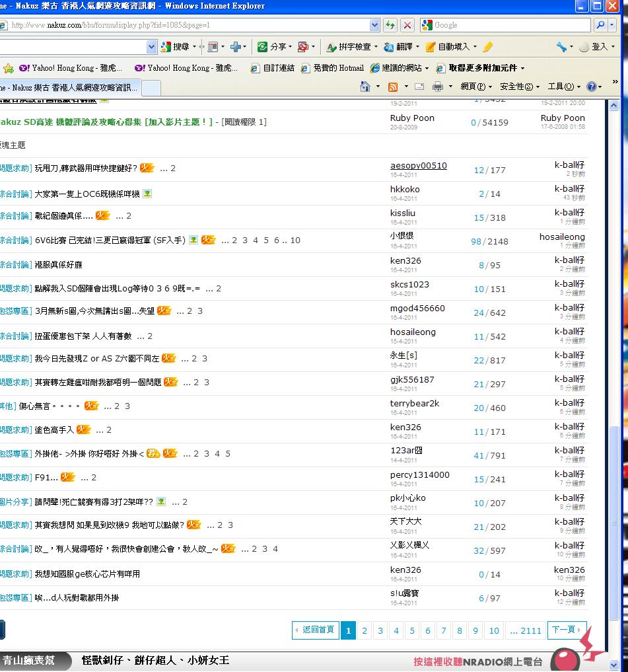Click the Stop loading icon

click(407, 25)
